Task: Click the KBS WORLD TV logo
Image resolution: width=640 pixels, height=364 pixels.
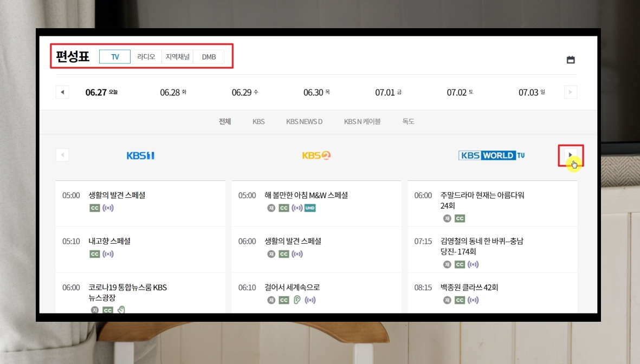Action: click(x=492, y=155)
